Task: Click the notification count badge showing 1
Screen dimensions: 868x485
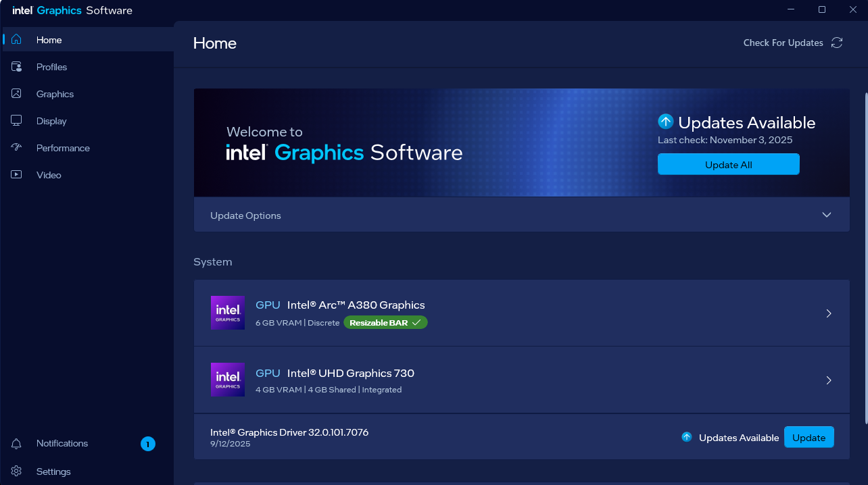Action: [x=148, y=444]
